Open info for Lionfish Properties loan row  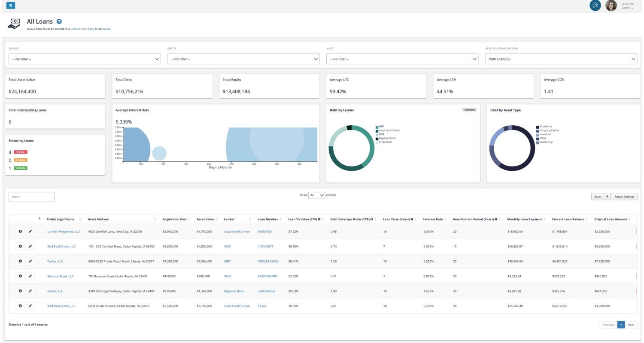pyautogui.click(x=20, y=232)
